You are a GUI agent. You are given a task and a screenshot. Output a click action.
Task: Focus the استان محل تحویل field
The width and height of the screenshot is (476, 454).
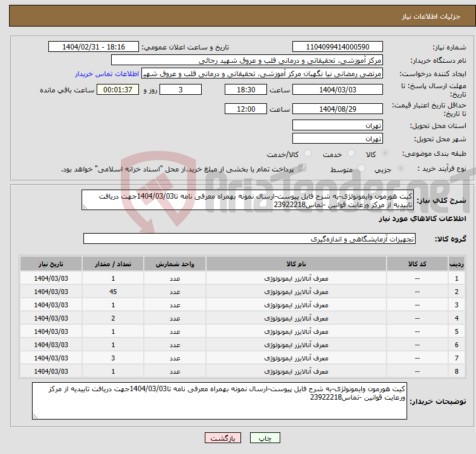click(x=337, y=126)
